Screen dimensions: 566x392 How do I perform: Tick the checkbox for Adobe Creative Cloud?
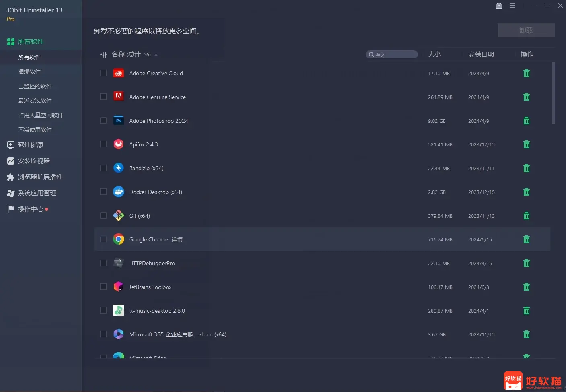[x=103, y=73]
